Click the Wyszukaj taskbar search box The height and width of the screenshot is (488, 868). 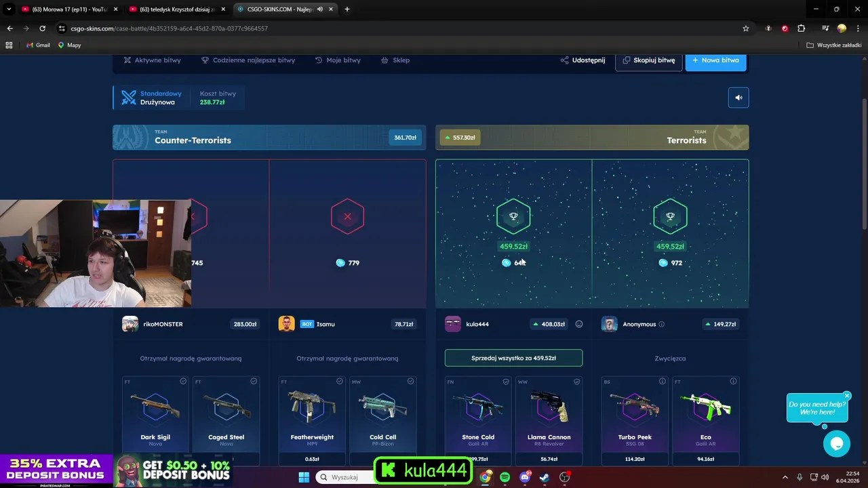344,477
